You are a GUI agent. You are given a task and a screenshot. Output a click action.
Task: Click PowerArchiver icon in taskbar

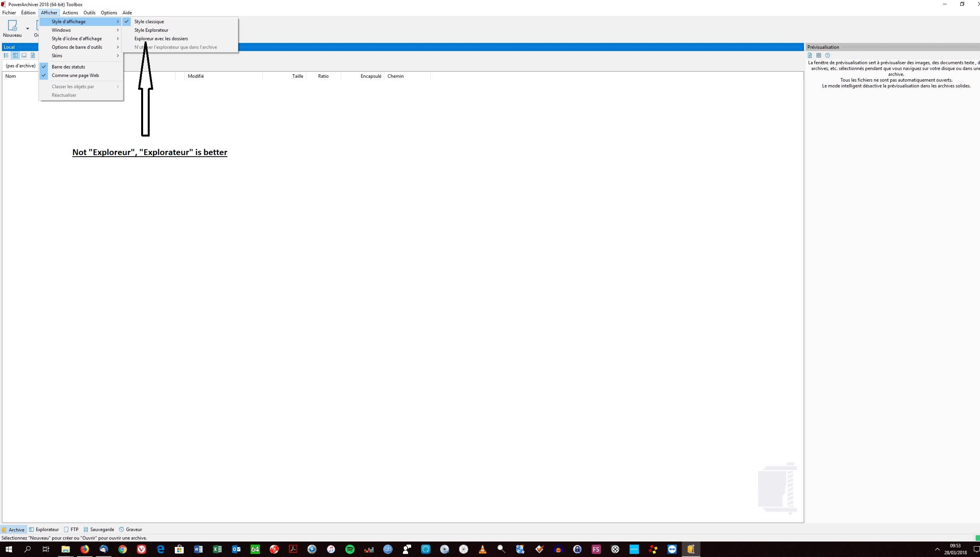pos(691,549)
